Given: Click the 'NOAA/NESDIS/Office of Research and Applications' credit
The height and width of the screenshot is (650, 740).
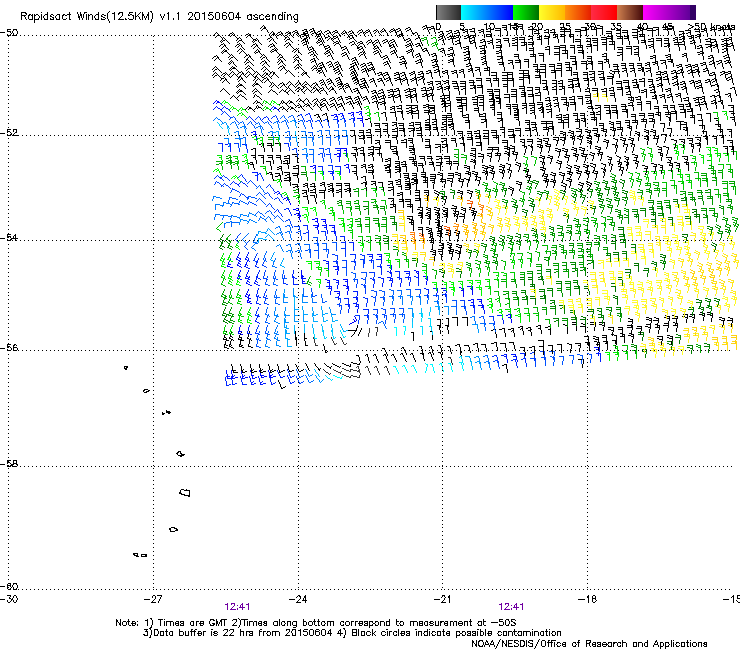Looking at the screenshot, I should click(x=589, y=644).
